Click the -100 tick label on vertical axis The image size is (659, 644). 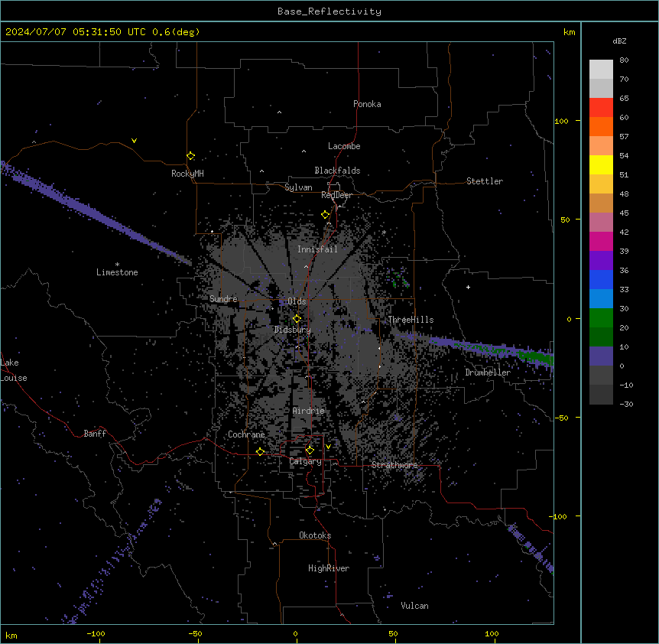pos(559,516)
